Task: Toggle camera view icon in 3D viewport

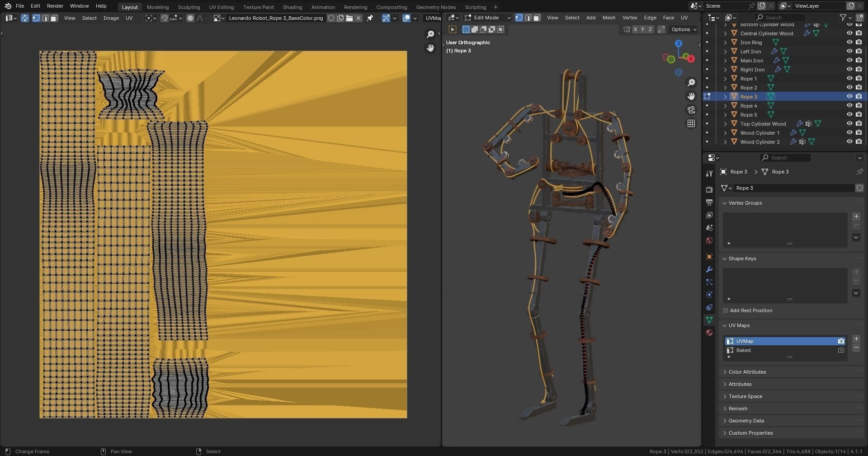Action: 691,110
